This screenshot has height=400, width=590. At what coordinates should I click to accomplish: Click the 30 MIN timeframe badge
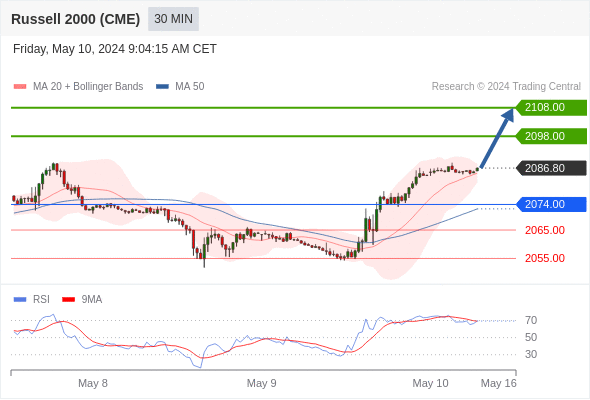coord(173,19)
